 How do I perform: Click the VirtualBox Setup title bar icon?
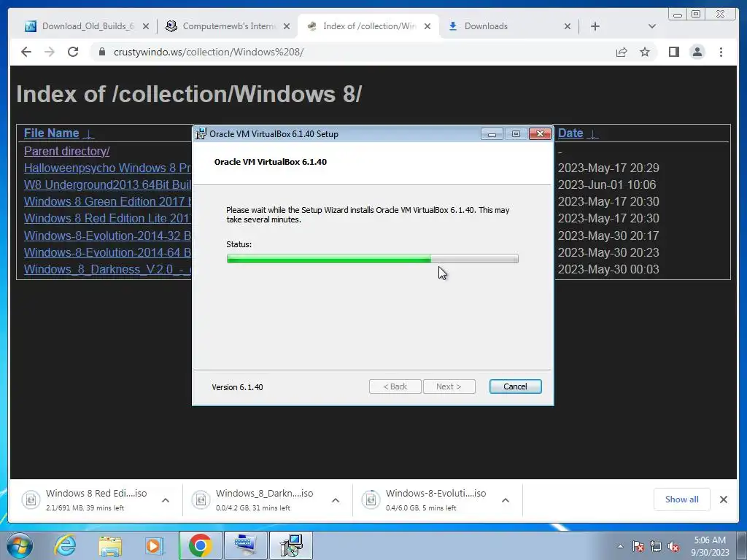click(201, 134)
